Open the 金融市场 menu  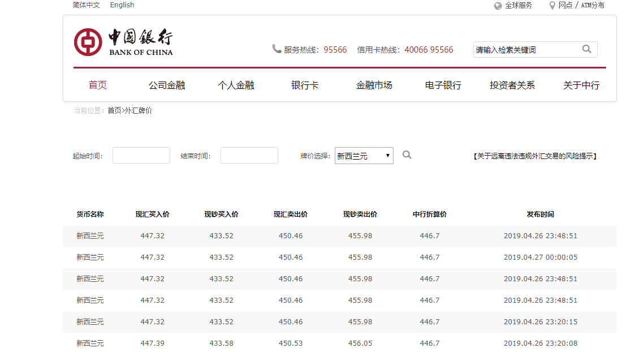374,85
